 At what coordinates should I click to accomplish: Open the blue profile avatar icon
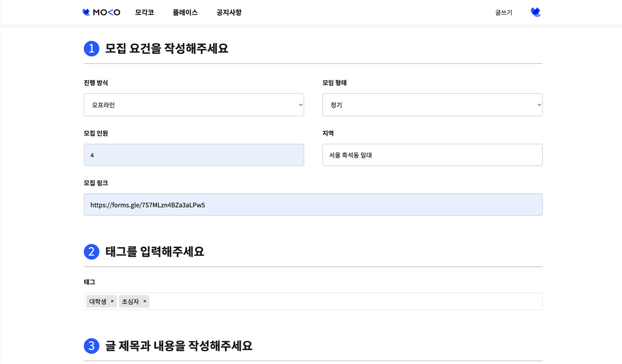pyautogui.click(x=535, y=12)
